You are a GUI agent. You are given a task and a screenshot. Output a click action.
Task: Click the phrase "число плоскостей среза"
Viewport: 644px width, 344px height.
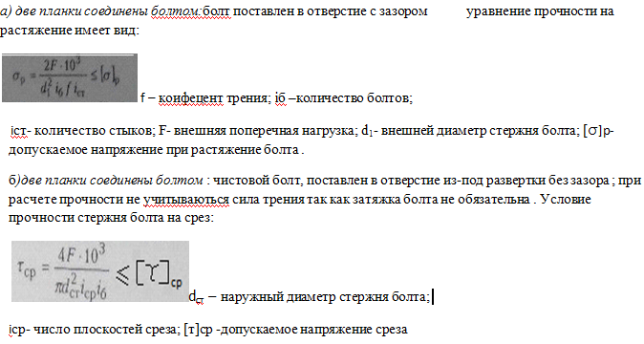pos(106,330)
